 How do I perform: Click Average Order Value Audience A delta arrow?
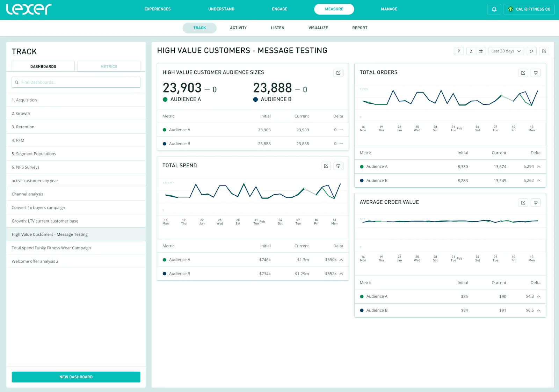pos(539,296)
